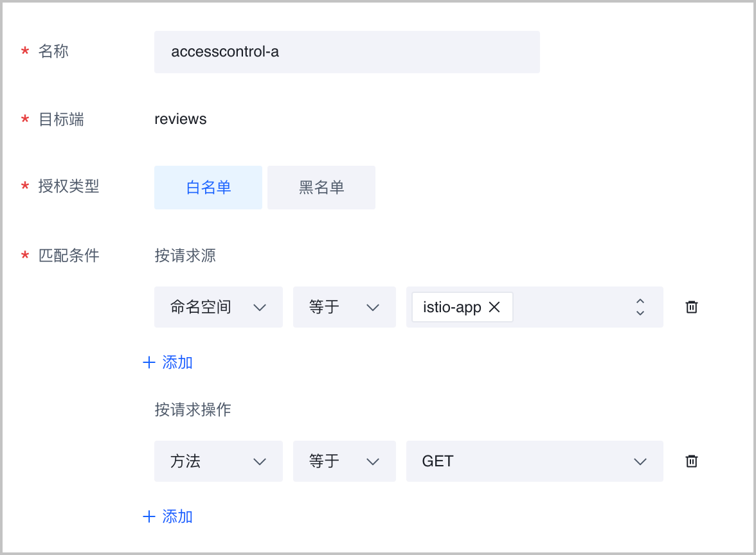756x555 pixels.
Task: Click the reviews target value
Action: pyautogui.click(x=181, y=119)
